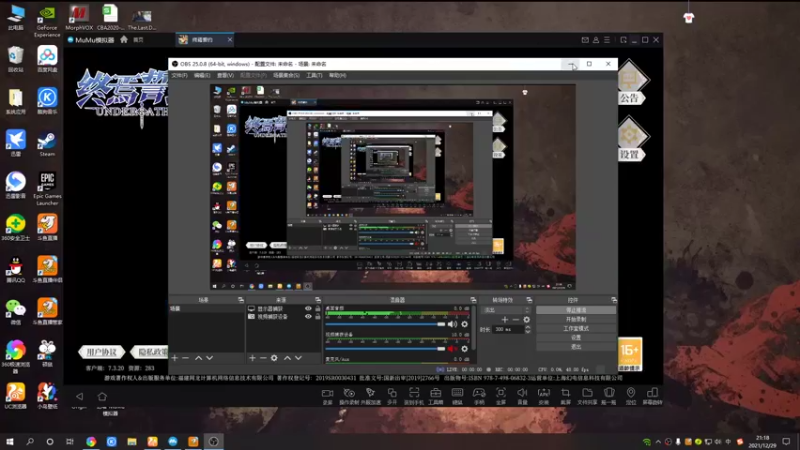Open desktop audio settings gear

tap(464, 324)
